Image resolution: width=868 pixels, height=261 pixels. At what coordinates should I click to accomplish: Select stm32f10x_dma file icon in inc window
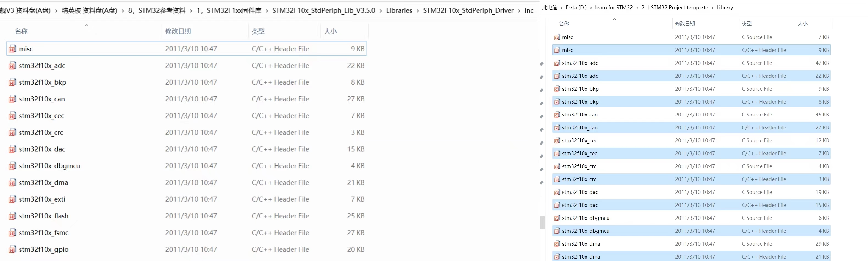coord(12,182)
